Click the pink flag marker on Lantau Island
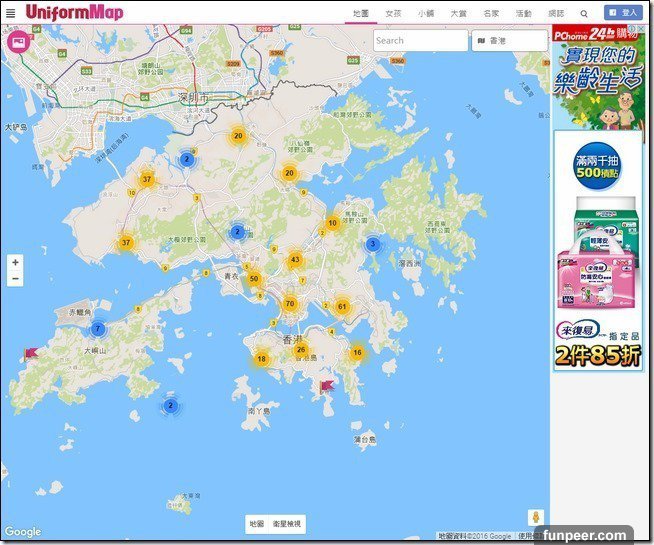654x545 pixels. pos(31,353)
